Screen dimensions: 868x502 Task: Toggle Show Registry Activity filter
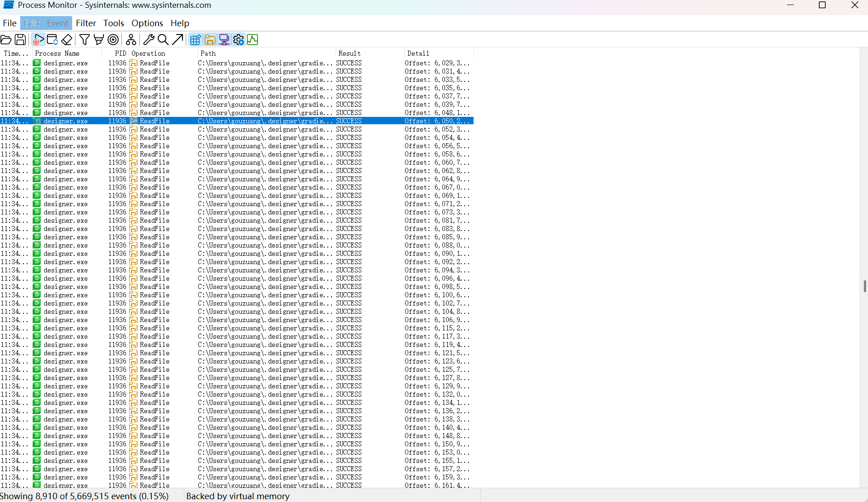pyautogui.click(x=195, y=40)
